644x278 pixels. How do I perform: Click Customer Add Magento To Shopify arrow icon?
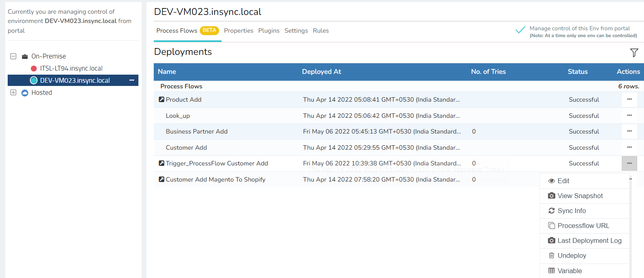coord(161,180)
